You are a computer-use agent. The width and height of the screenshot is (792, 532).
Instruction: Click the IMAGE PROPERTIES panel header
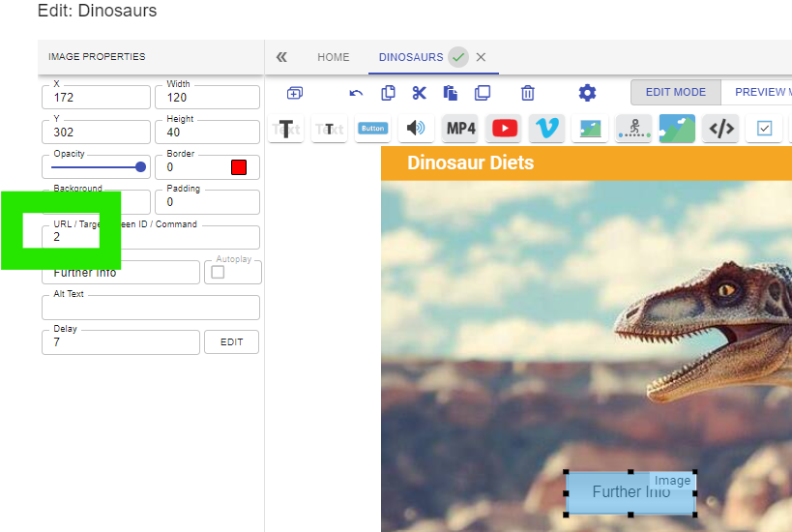coord(97,56)
